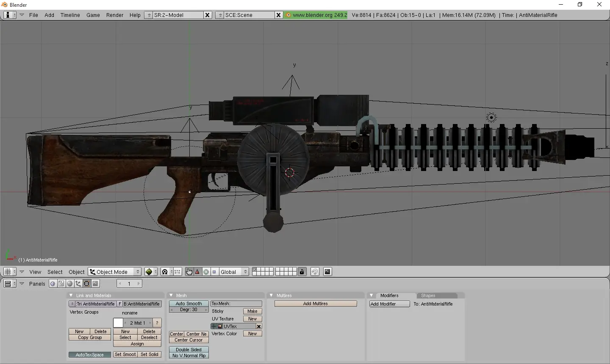
Task: Open the buttons window type selector
Action: [x=10, y=284]
